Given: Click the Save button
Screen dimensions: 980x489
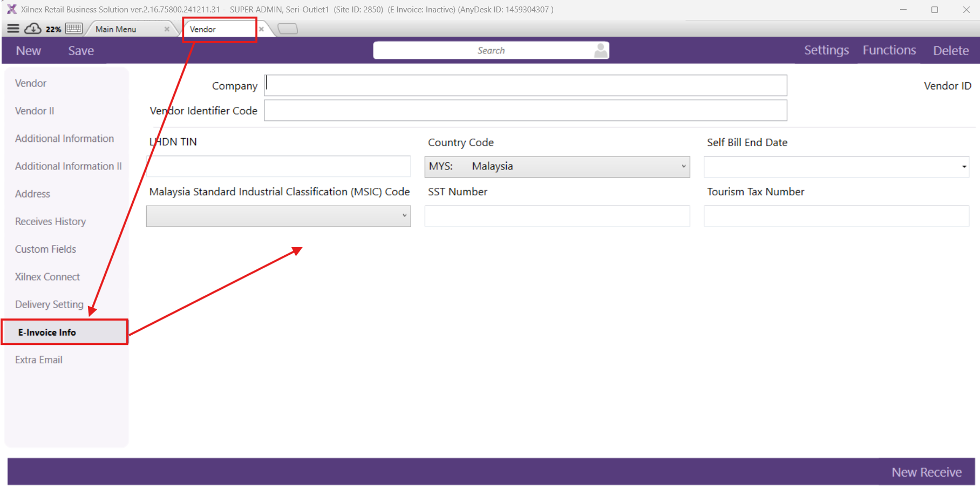Looking at the screenshot, I should (81, 51).
